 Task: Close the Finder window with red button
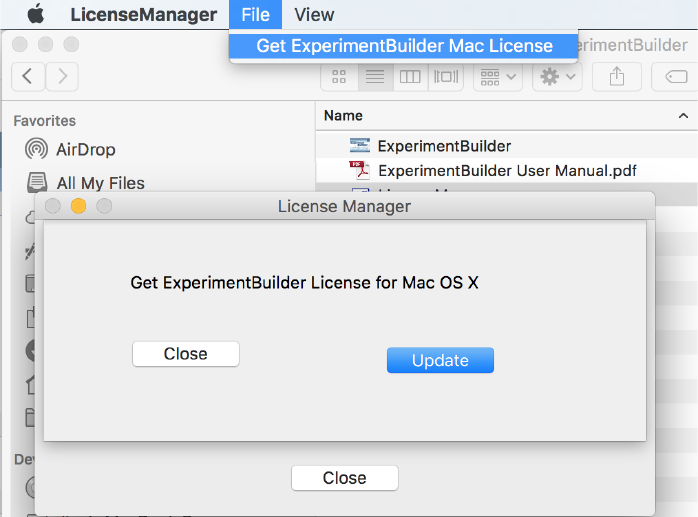click(20, 44)
